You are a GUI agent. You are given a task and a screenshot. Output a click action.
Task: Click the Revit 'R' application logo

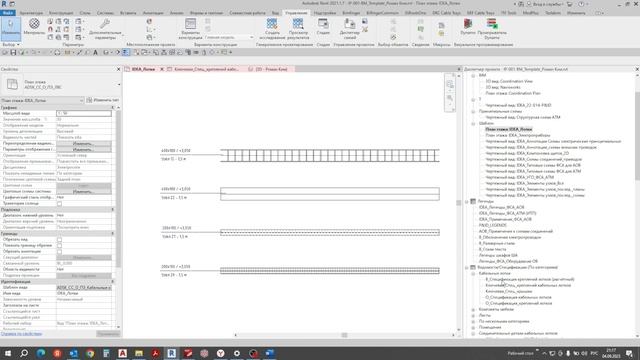coord(4,4)
